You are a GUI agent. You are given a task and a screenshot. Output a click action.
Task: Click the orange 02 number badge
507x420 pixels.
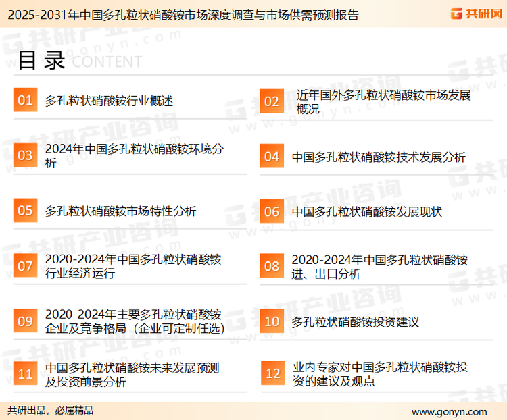[x=272, y=101]
